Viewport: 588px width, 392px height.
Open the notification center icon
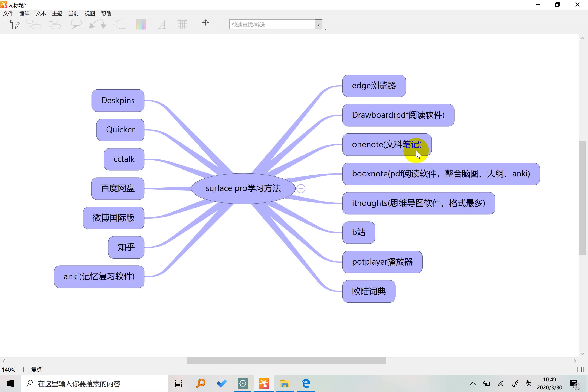pyautogui.click(x=574, y=384)
